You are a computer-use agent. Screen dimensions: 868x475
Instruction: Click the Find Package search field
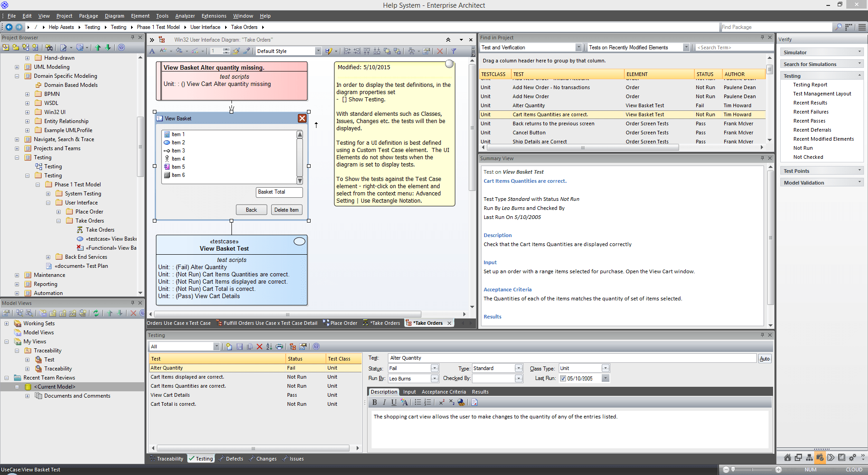point(776,27)
